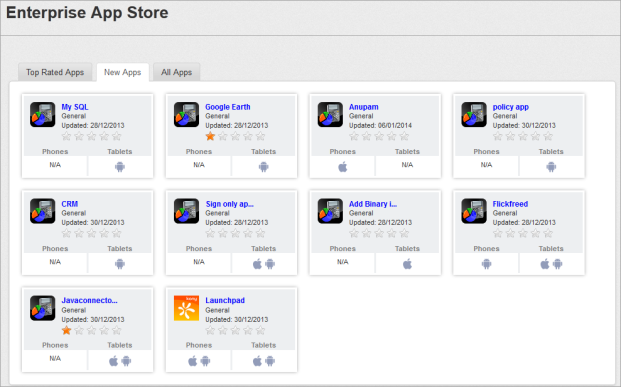Rate CRM one star
Image resolution: width=621 pixels, height=387 pixels.
tap(67, 234)
